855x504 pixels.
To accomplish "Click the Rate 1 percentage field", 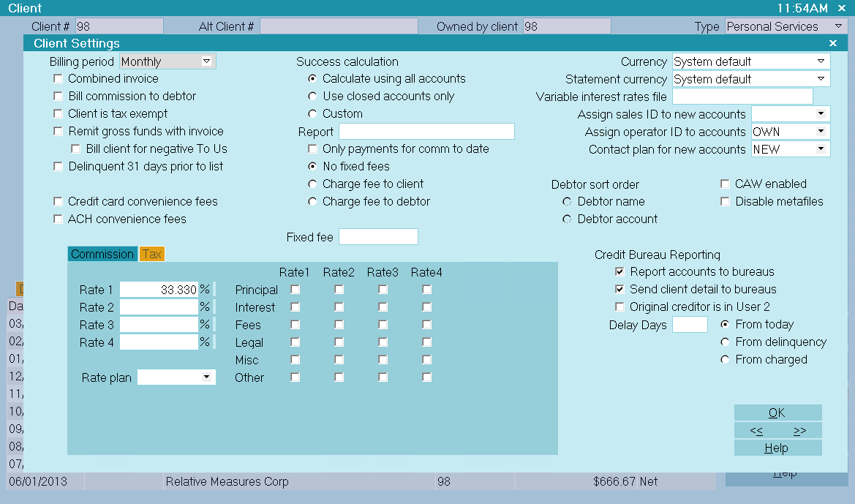I will click(x=159, y=290).
